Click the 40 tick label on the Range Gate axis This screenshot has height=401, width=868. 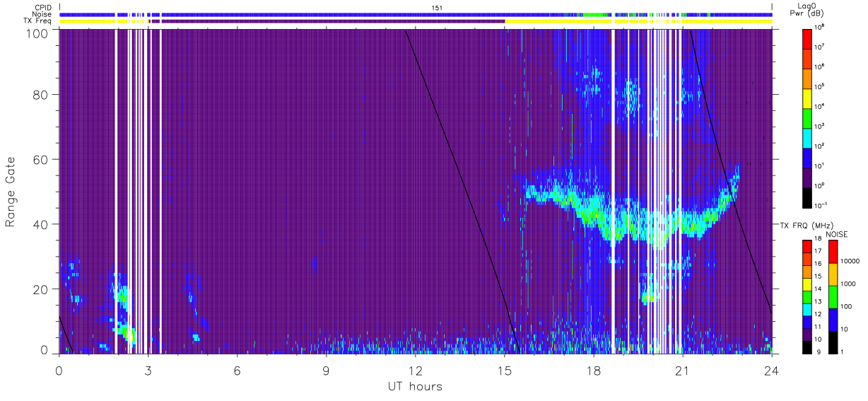click(x=42, y=224)
